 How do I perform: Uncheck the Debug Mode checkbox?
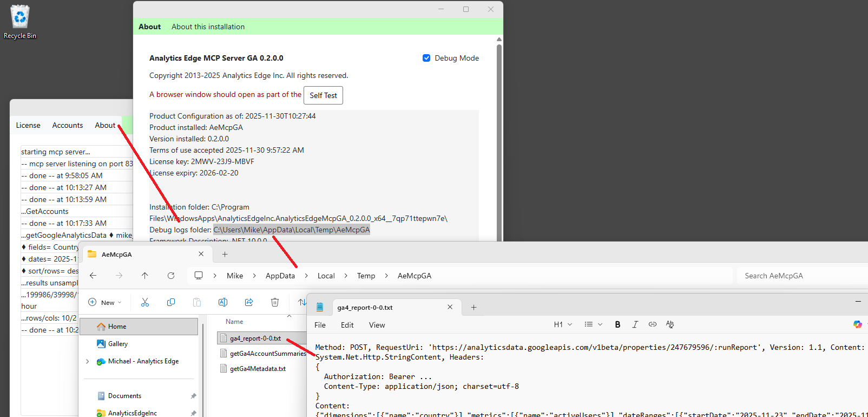click(426, 58)
